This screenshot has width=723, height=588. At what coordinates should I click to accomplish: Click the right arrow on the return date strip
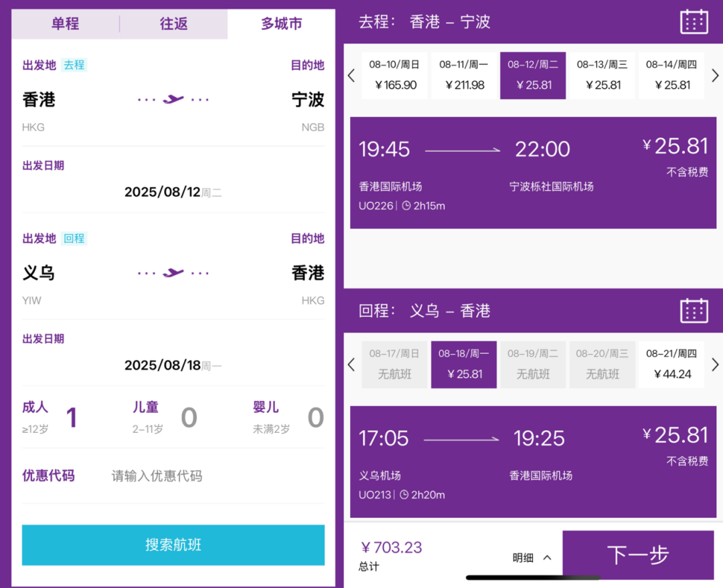[715, 365]
